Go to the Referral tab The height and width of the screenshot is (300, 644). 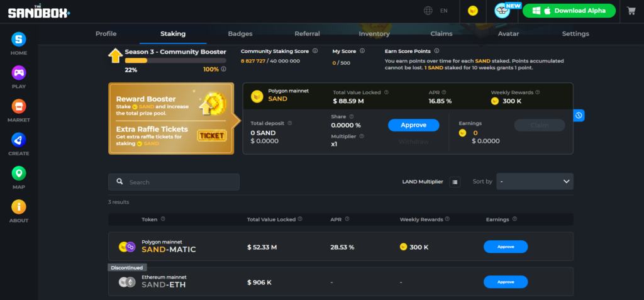(x=307, y=34)
